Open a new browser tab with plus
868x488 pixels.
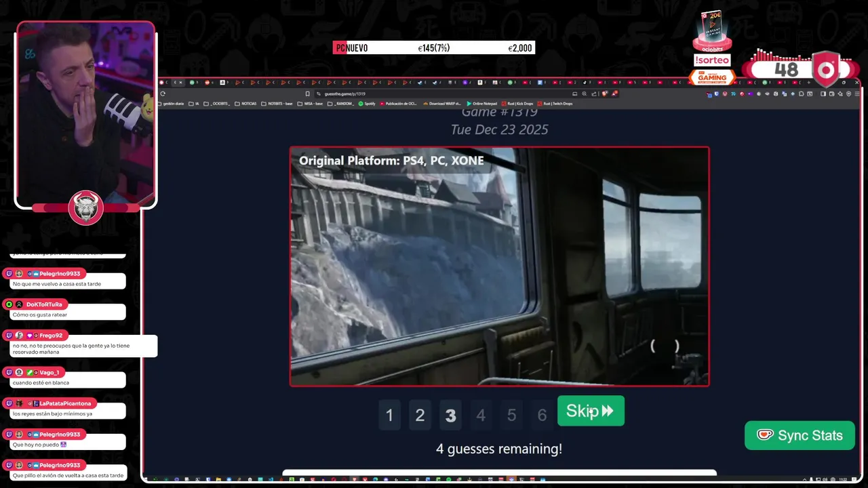[808, 82]
